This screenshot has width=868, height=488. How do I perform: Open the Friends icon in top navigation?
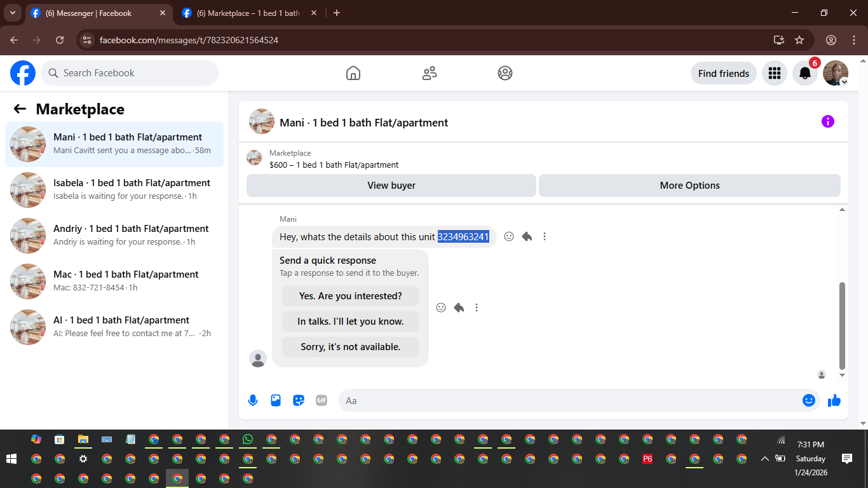pyautogui.click(x=430, y=73)
